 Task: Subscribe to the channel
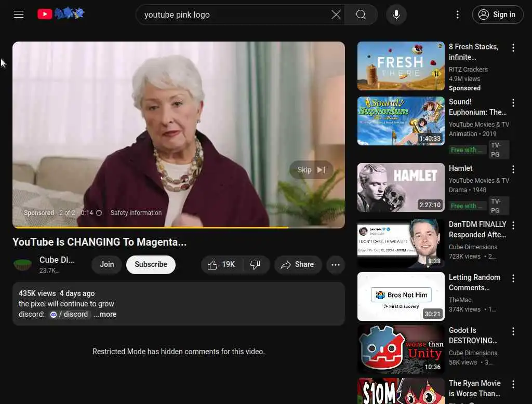click(x=151, y=265)
